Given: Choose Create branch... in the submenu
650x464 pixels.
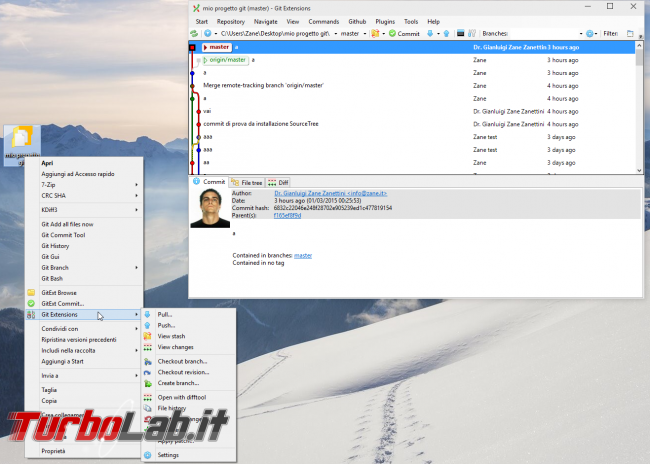Looking at the screenshot, I should 189,383.
